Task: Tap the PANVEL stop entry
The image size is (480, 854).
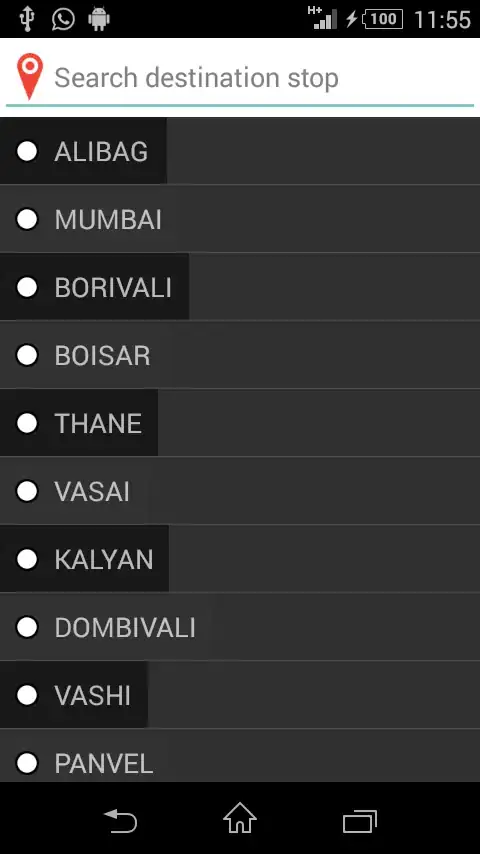Action: click(240, 756)
